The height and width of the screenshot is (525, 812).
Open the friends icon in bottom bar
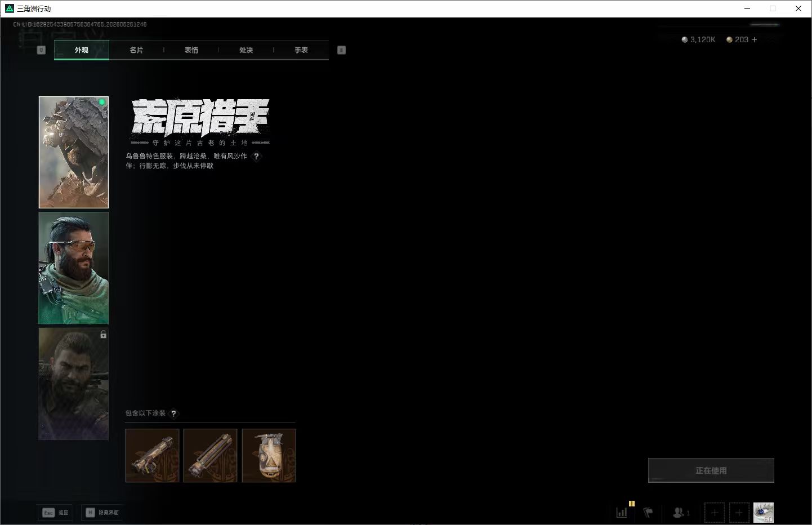point(679,513)
